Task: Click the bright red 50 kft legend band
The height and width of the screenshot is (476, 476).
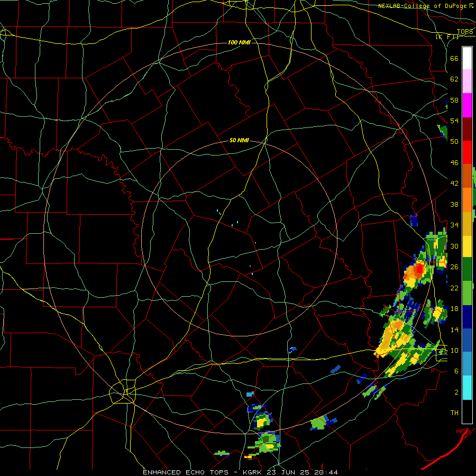Action: point(467,152)
